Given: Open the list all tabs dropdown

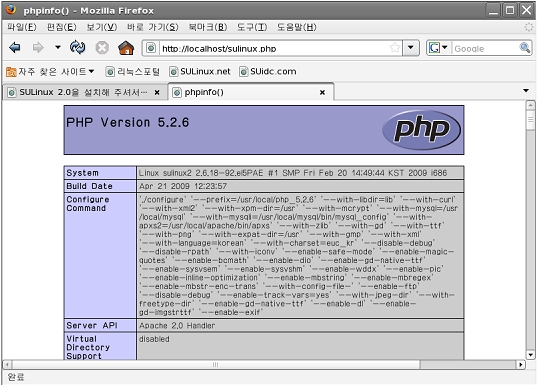Looking at the screenshot, I should 526,91.
